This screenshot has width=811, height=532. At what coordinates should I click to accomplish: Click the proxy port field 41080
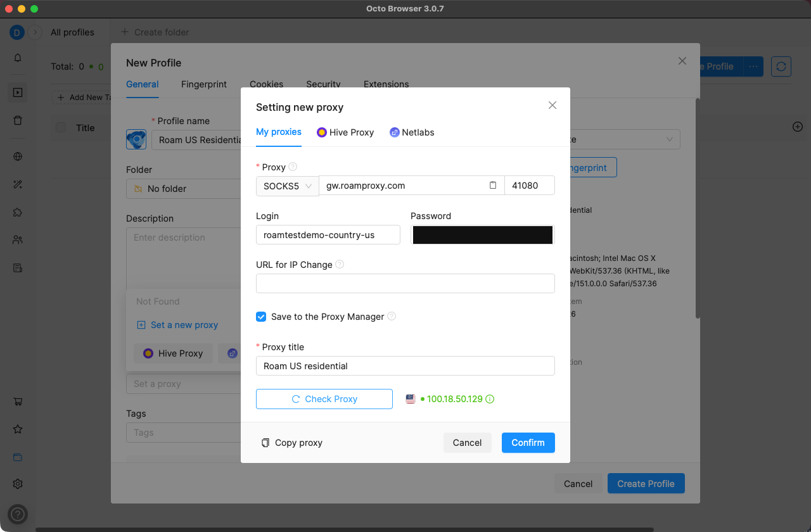click(530, 186)
